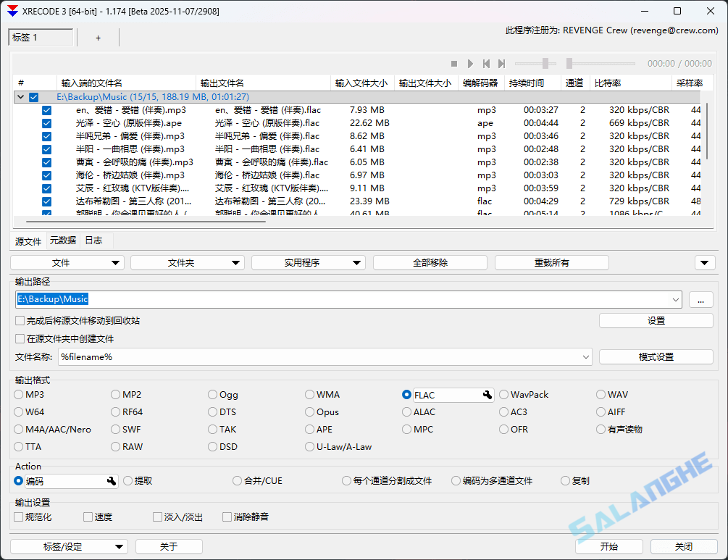Screen dimensions: 728x560
Task: Open encoder options magnifier next to 编码
Action: coord(112,480)
